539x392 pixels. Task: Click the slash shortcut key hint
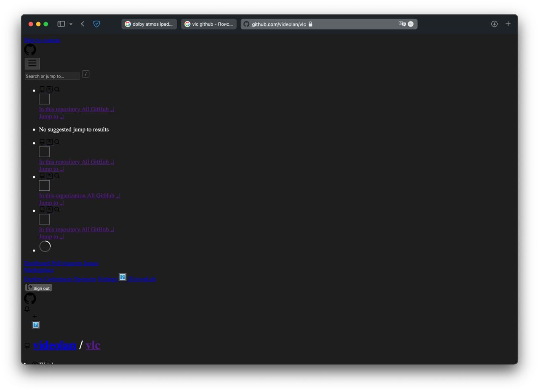(x=85, y=74)
